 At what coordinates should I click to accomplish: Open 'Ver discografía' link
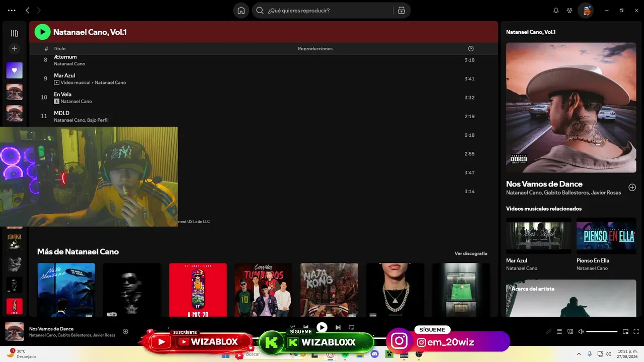click(x=471, y=253)
